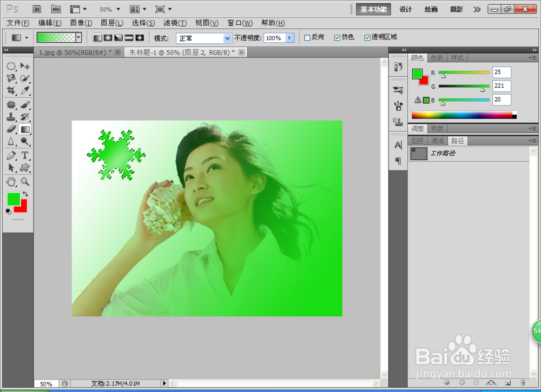This screenshot has width=541, height=392.
Task: Enable the 反向 reverse checkbox
Action: click(307, 38)
